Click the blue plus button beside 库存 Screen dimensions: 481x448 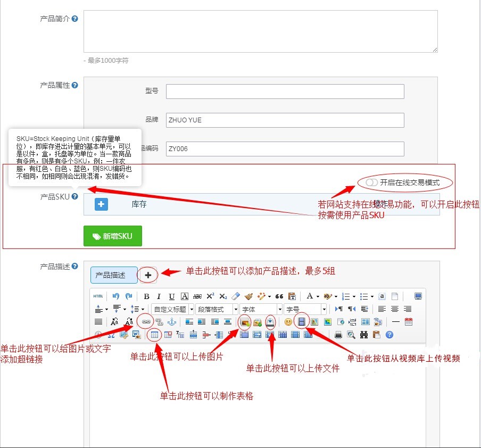click(102, 204)
